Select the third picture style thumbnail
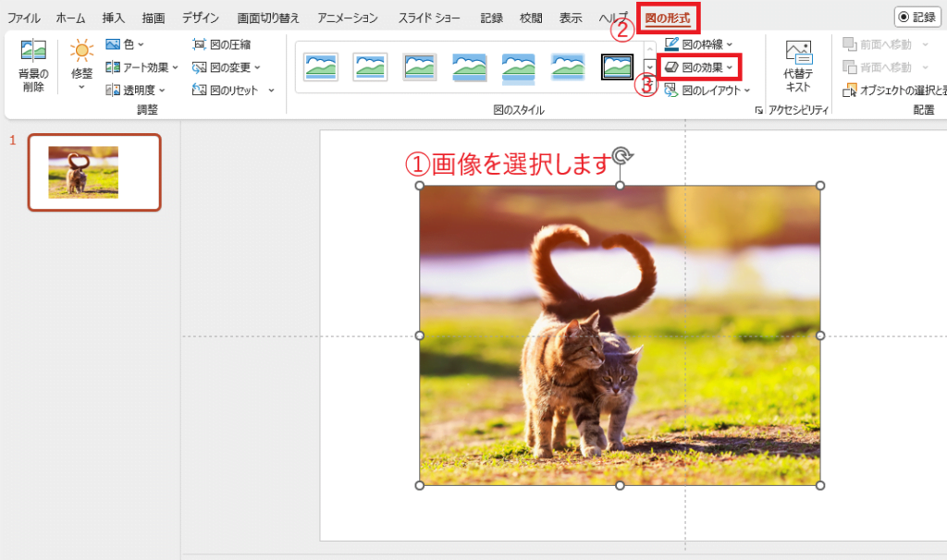Viewport: 947px width, 560px height. (420, 67)
